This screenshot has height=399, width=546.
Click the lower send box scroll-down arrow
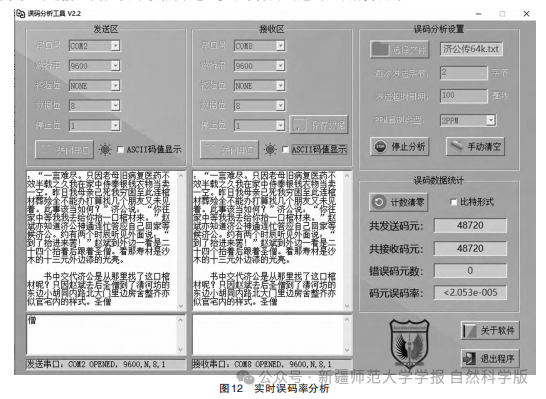tap(181, 350)
